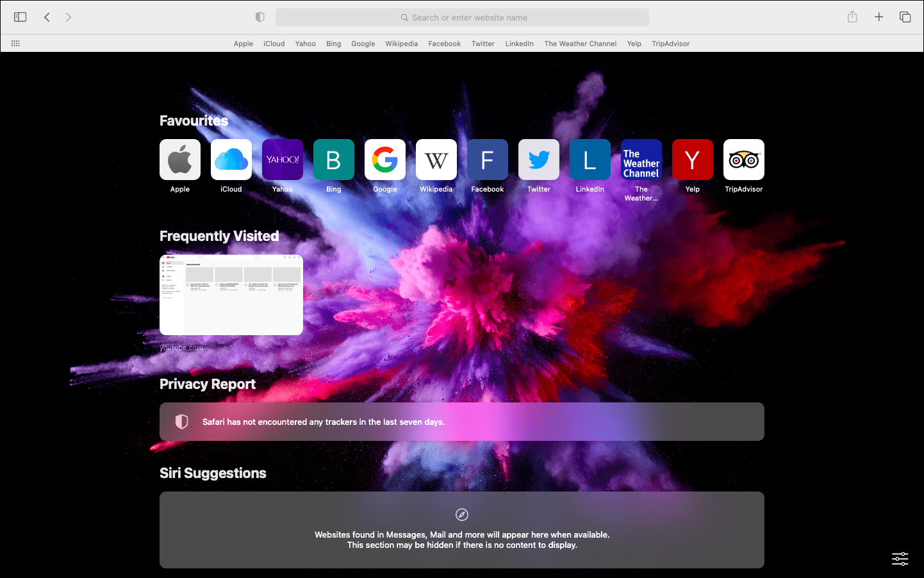Click the TripAdvisor favorite icon

pyautogui.click(x=743, y=160)
